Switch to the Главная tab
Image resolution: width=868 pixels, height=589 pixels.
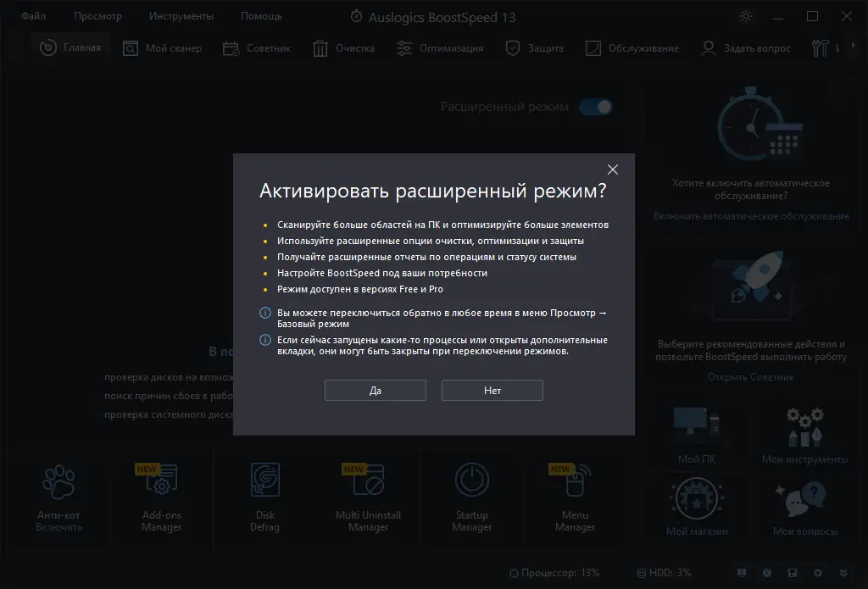[x=70, y=48]
